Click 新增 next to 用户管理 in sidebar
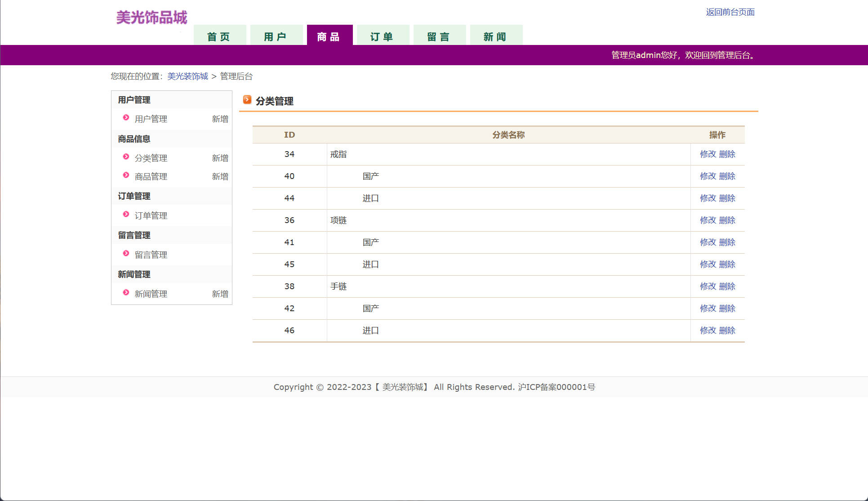This screenshot has height=501, width=868. (220, 119)
